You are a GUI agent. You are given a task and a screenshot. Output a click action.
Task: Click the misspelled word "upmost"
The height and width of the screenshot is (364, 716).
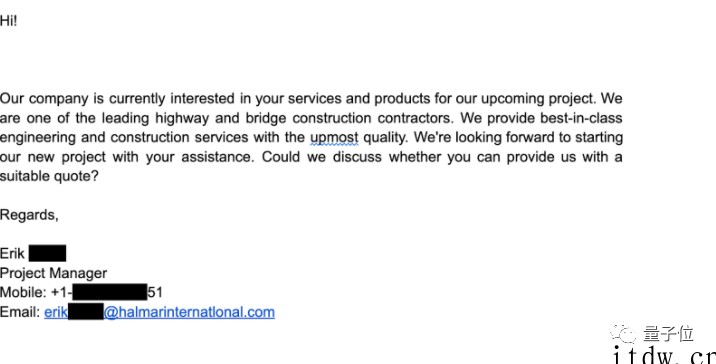coord(334,138)
